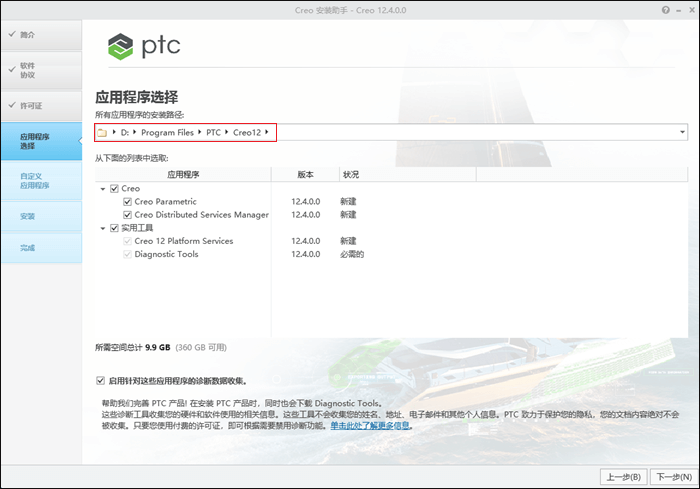Close the Creo installer window
Image resolution: width=700 pixels, height=489 pixels.
[692, 10]
